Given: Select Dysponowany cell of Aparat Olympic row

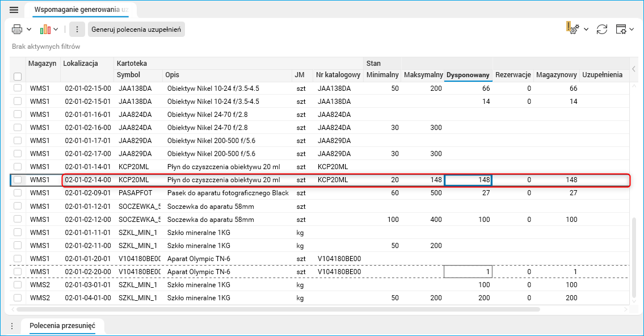Looking at the screenshot, I should (x=468, y=272).
